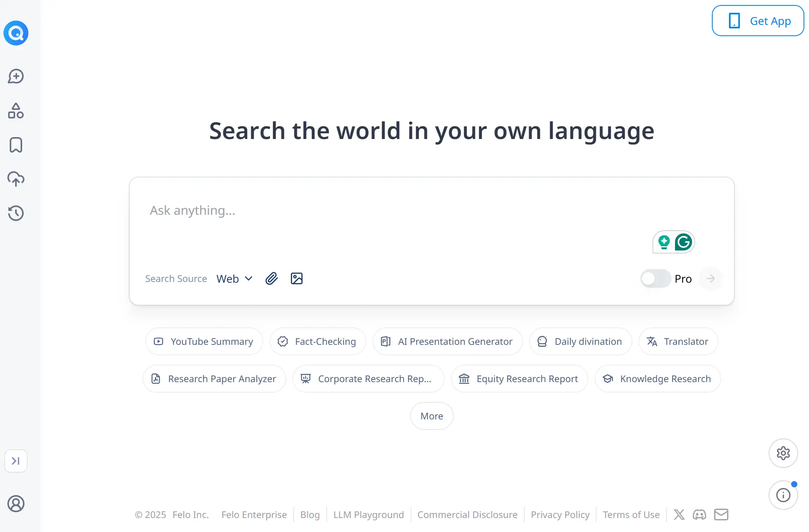Select the YouTube Summary chip
The height and width of the screenshot is (532, 809).
pyautogui.click(x=204, y=341)
